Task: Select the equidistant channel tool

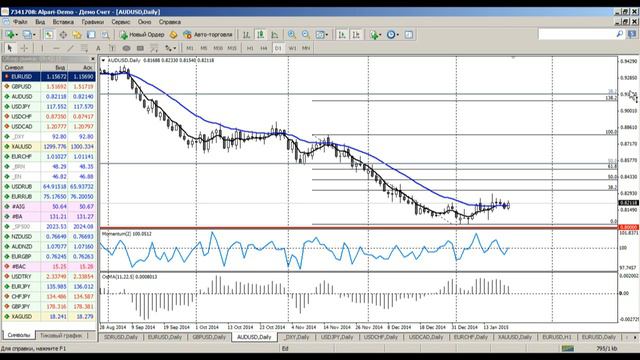Action: tap(84, 48)
